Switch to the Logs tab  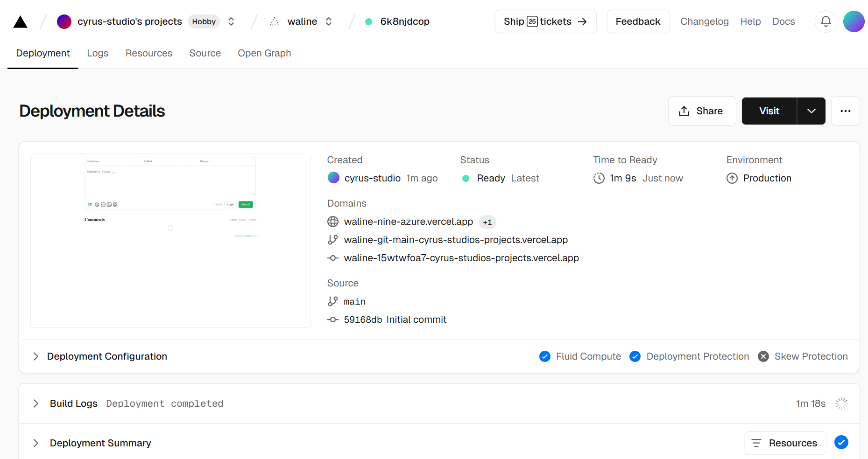point(98,53)
